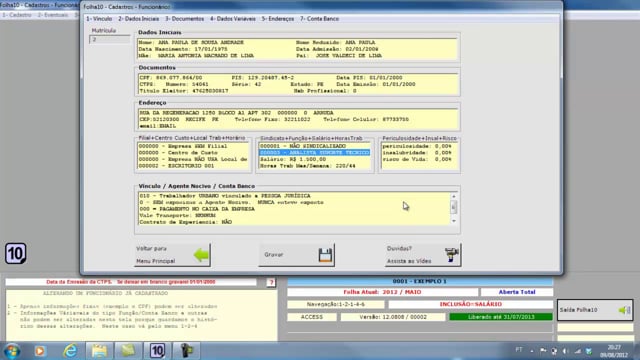Click the Trabalhador URBANO vinculado line
Image resolution: width=640 pixels, height=360 pixels.
(224, 196)
